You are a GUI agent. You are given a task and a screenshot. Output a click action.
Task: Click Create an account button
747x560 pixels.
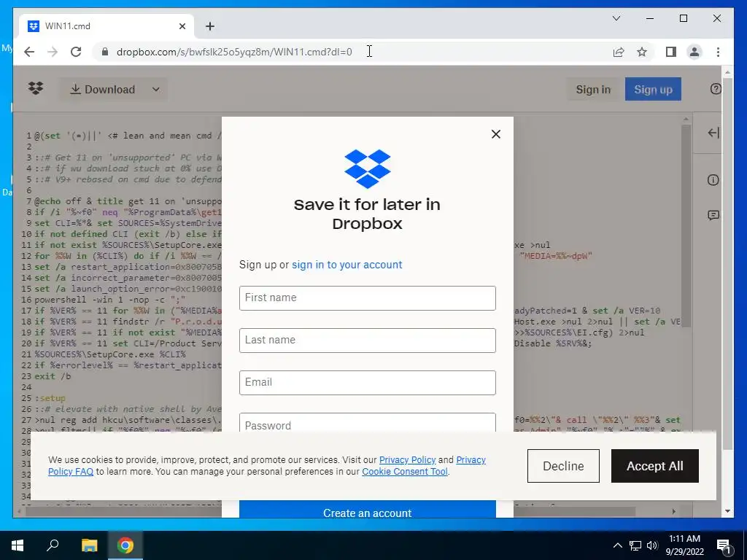tap(368, 510)
